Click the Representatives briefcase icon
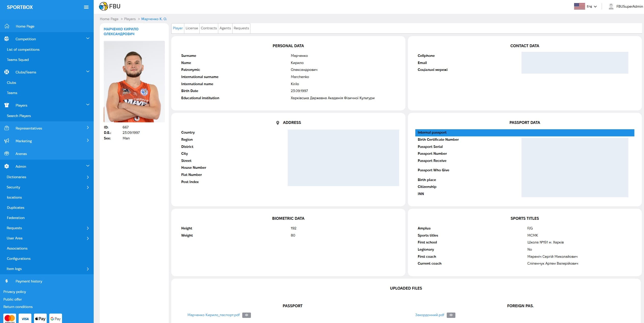The height and width of the screenshot is (323, 644). (7, 128)
